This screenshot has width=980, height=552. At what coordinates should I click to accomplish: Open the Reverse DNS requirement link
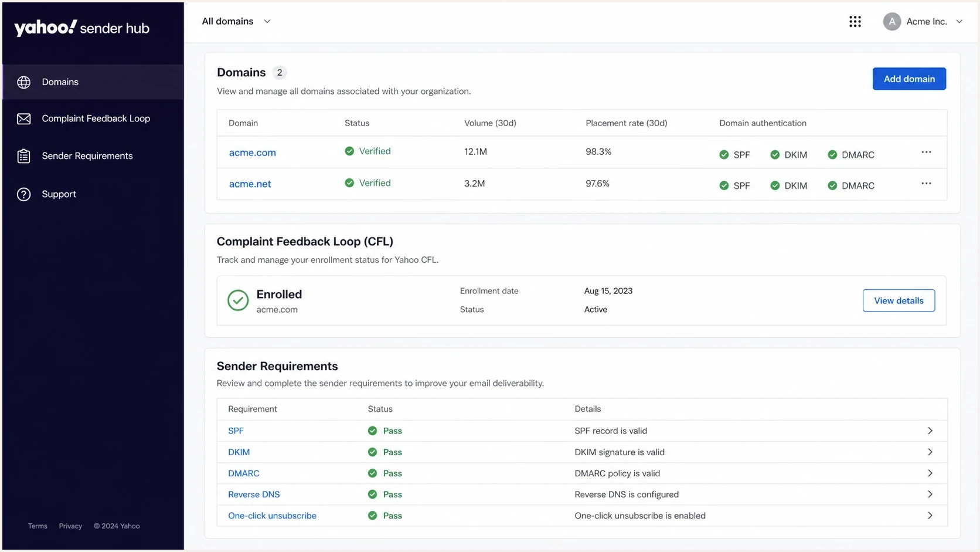click(x=254, y=495)
